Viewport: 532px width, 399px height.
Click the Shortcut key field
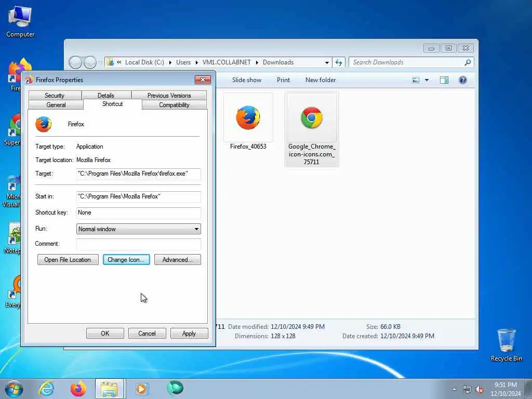pos(138,212)
